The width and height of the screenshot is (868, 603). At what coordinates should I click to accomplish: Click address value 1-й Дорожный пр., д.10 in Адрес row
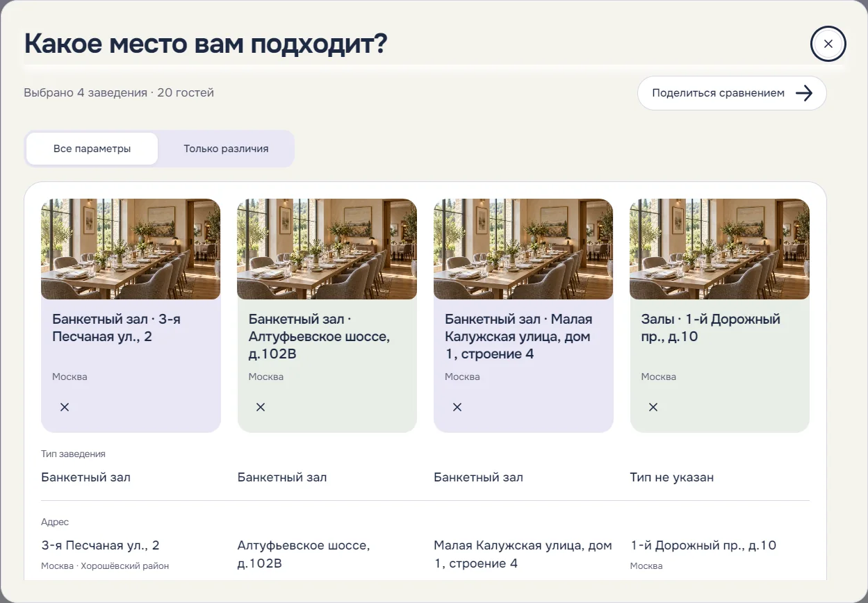pyautogui.click(x=703, y=545)
